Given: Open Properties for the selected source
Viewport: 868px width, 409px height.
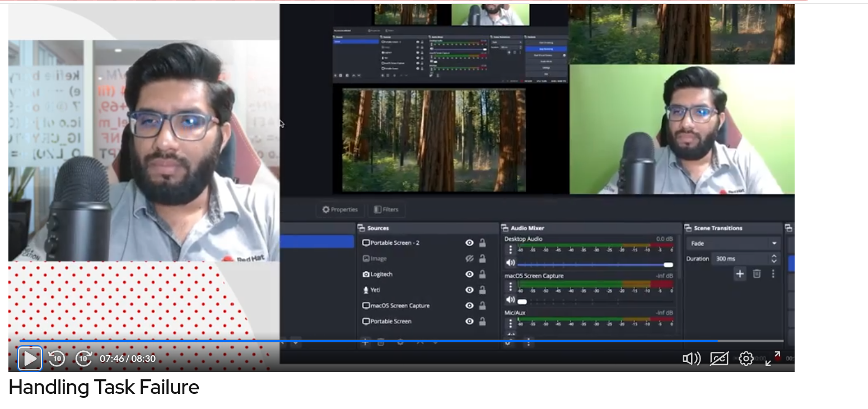Looking at the screenshot, I should pyautogui.click(x=339, y=210).
